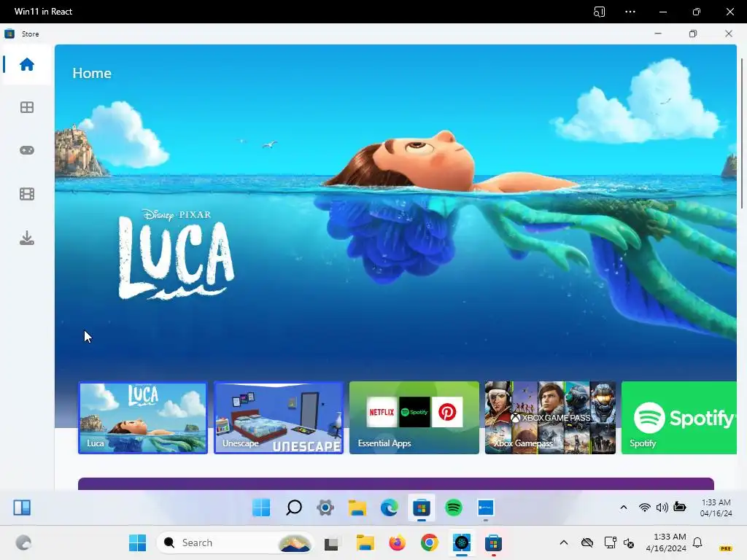Open the Xbox Gamepass card
This screenshot has width=747, height=560.
[550, 418]
